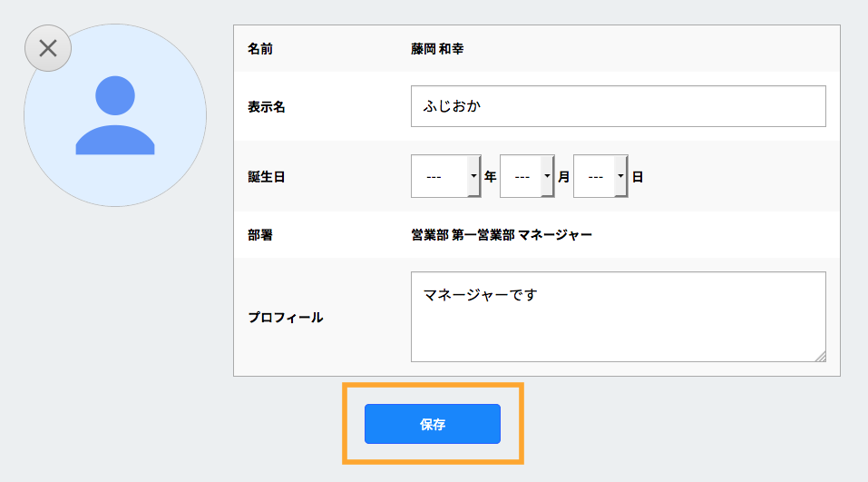Click the 日 label after day dropdown
The height and width of the screenshot is (482, 868).
(x=638, y=177)
